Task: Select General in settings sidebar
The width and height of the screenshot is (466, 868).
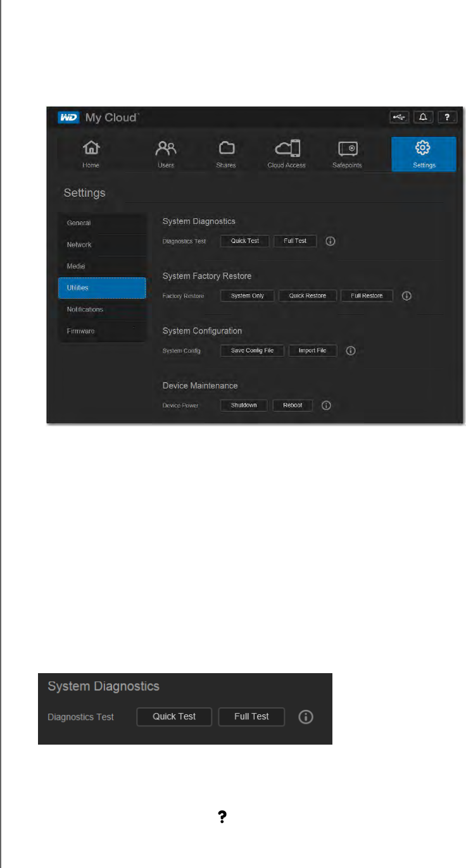Action: point(102,223)
